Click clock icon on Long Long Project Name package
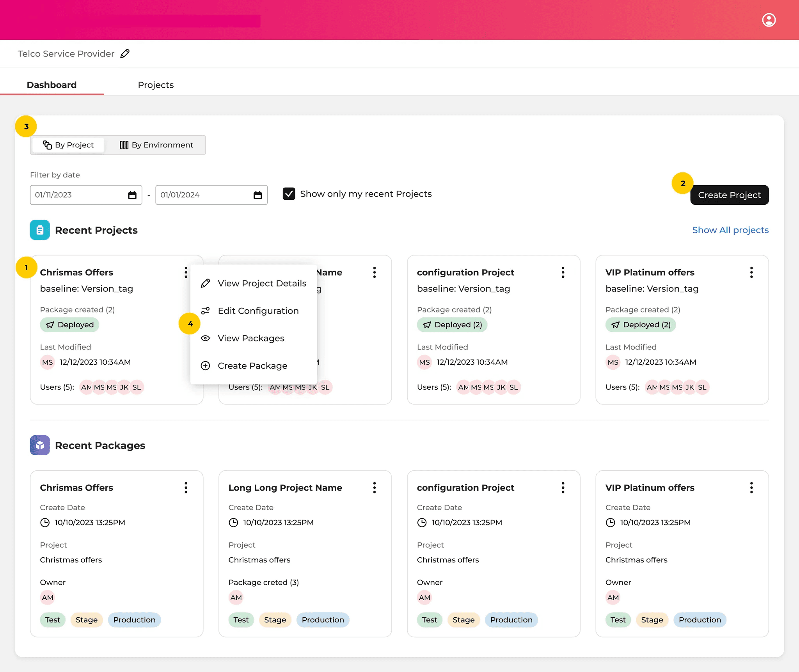Viewport: 799px width, 672px height. point(233,523)
